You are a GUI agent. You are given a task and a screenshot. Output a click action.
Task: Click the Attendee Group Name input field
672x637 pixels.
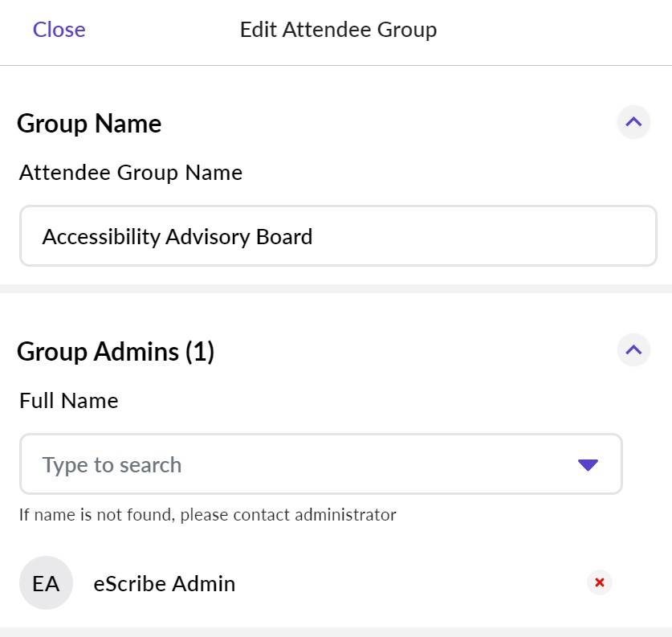tap(337, 235)
